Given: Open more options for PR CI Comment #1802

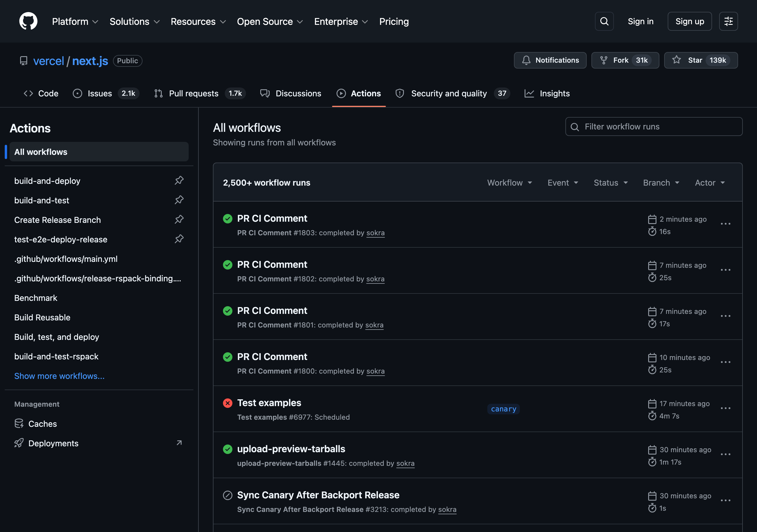Looking at the screenshot, I should pos(725,270).
